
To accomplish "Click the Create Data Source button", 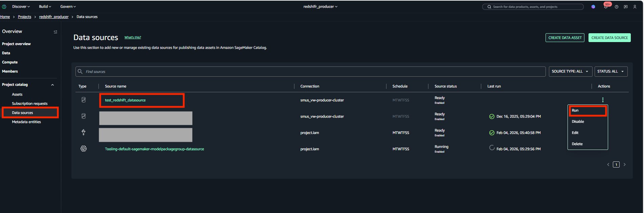I will coord(609,38).
